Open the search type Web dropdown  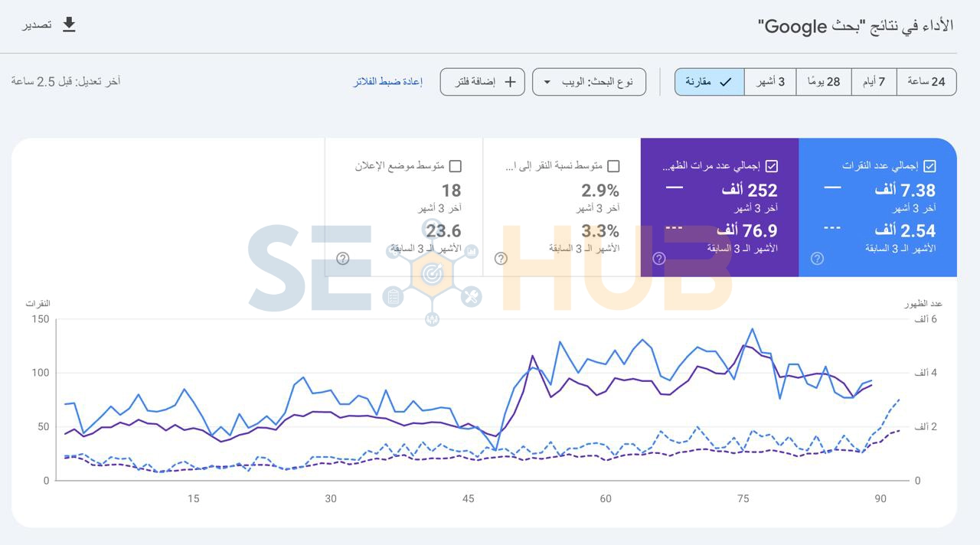pyautogui.click(x=589, y=82)
